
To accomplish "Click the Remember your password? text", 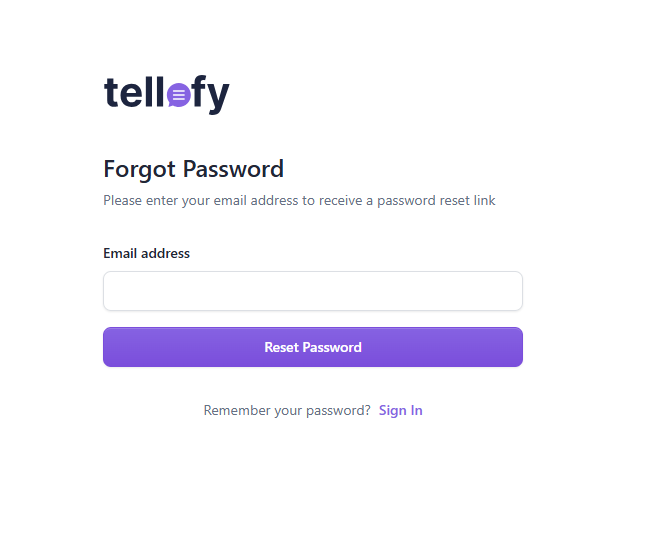I will pyautogui.click(x=287, y=410).
